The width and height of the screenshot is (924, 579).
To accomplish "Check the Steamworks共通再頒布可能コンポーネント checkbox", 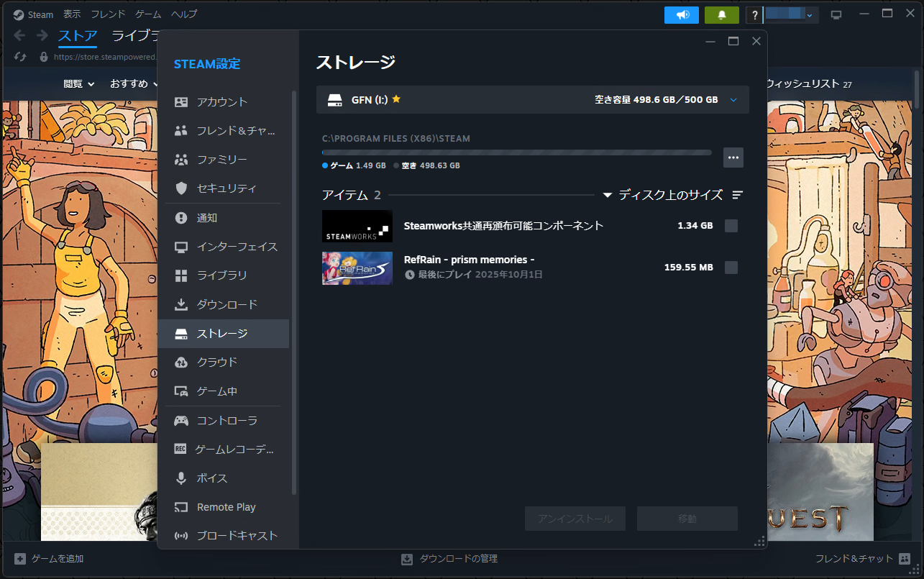I will (x=731, y=225).
